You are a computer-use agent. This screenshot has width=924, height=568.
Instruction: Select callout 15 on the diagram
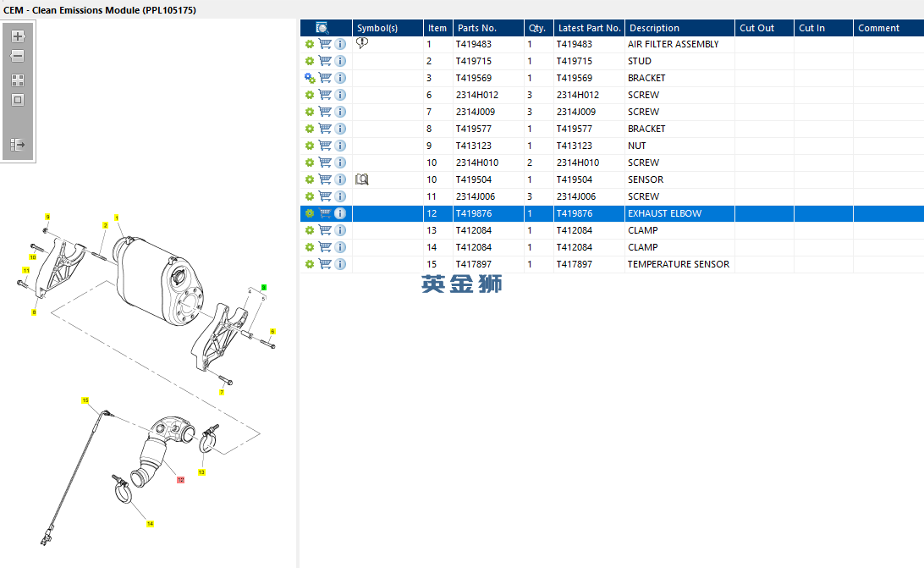[x=85, y=400]
